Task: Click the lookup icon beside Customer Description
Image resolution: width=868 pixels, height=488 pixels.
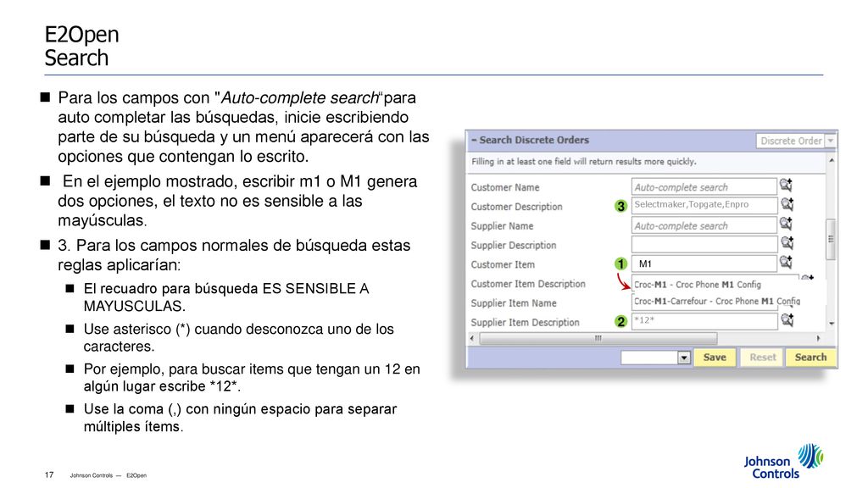Action: (787, 205)
